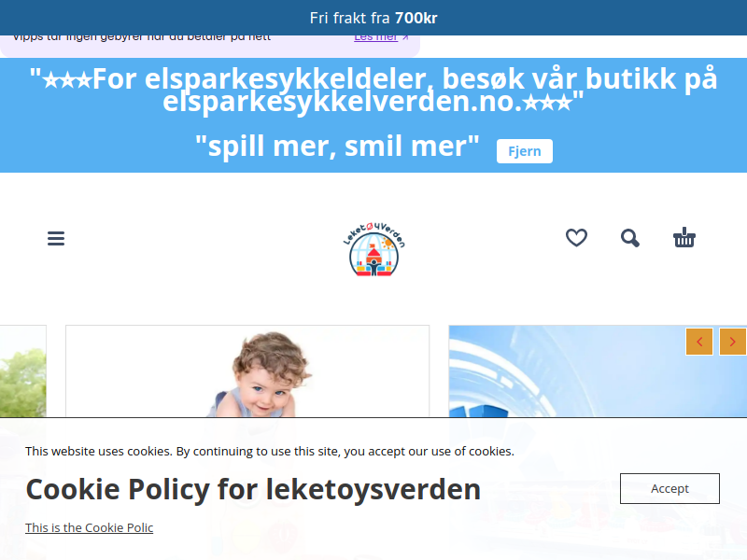747x560 pixels.
Task: Click the "Fri frakt fra 700kr" top bar
Action: coord(373,18)
